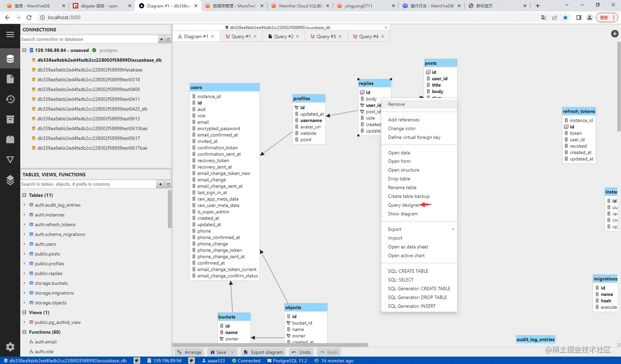Choose Open structure menu entry

point(419,170)
